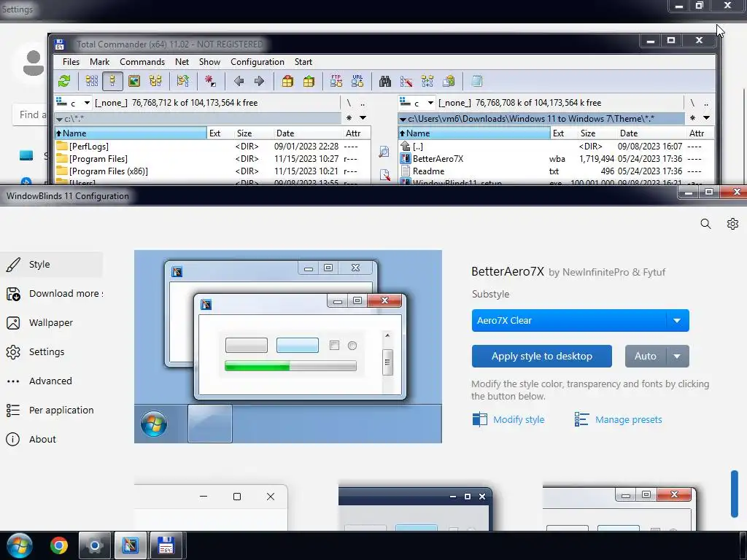Click the Auto button in WindowBlinds
Image resolution: width=747 pixels, height=560 pixels.
tap(645, 356)
